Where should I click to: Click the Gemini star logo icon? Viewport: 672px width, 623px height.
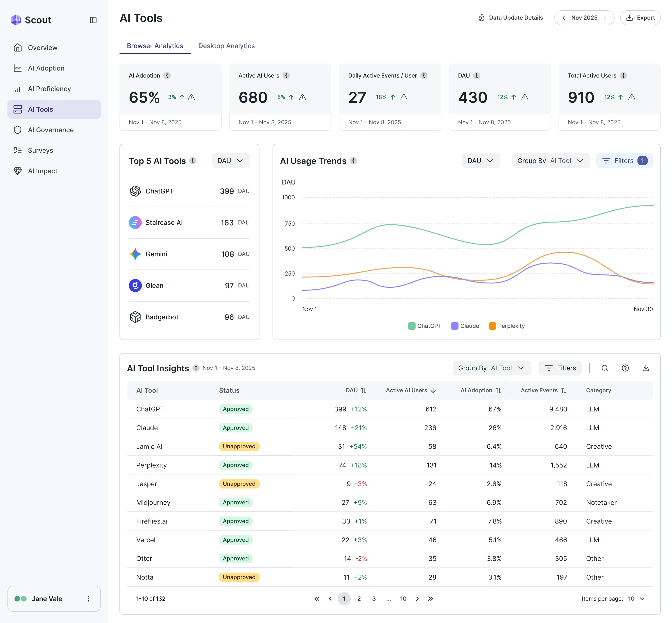point(135,254)
